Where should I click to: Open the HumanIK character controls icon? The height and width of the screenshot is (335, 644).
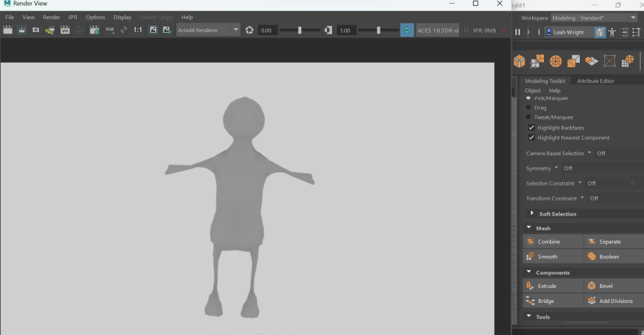pyautogui.click(x=612, y=32)
